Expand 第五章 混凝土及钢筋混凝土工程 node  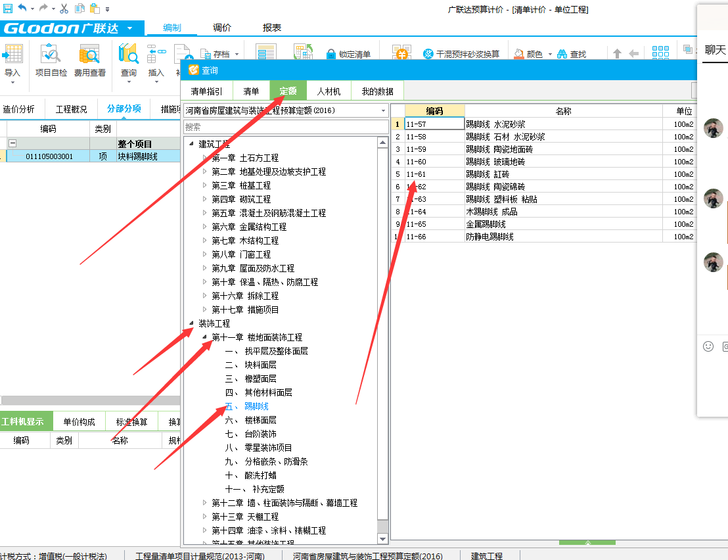click(204, 213)
